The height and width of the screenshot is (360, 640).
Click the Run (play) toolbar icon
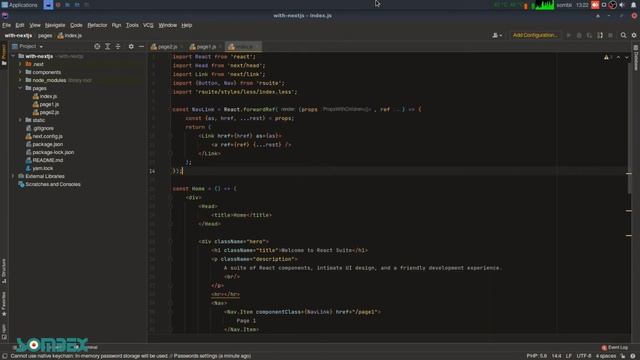coord(569,36)
